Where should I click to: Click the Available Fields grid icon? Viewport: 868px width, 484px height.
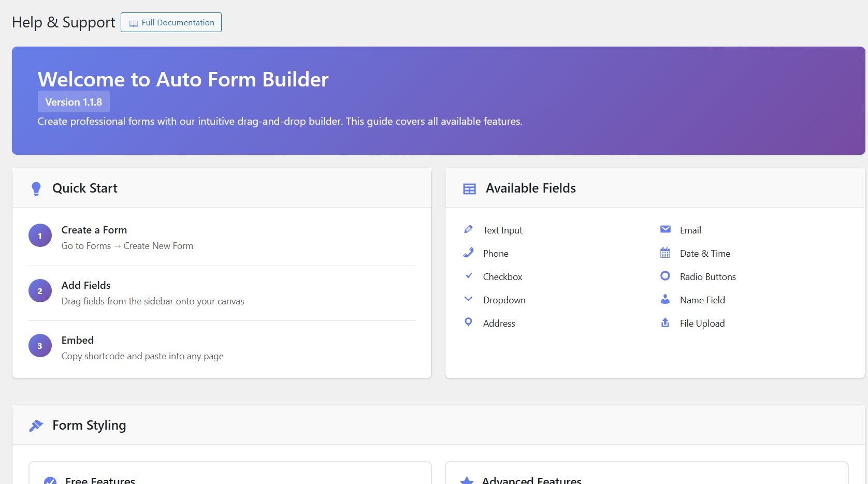point(469,188)
